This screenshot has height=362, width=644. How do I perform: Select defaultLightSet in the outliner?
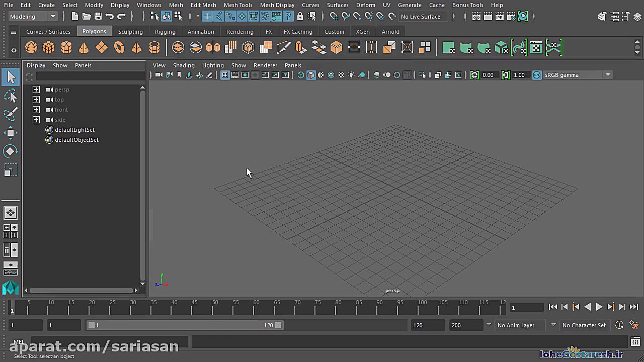coord(74,130)
